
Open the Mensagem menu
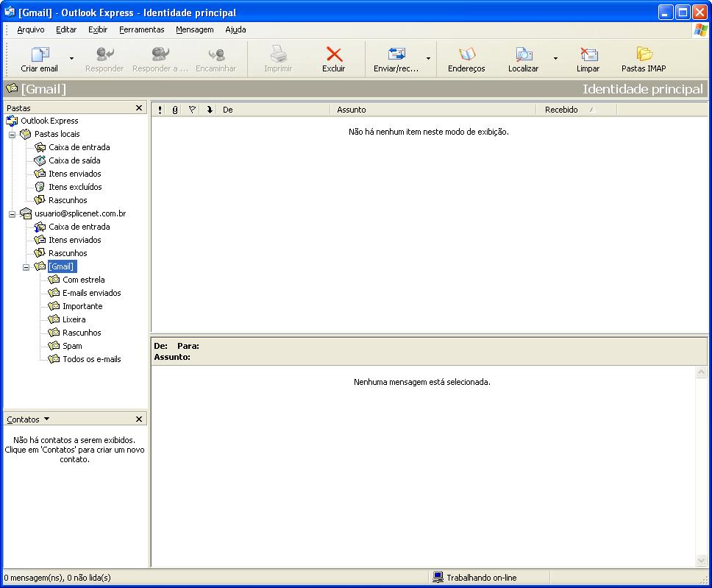195,29
